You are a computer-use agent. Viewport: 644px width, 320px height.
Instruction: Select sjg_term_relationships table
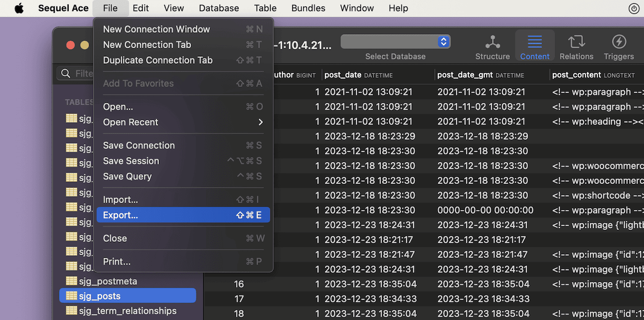[x=128, y=311]
